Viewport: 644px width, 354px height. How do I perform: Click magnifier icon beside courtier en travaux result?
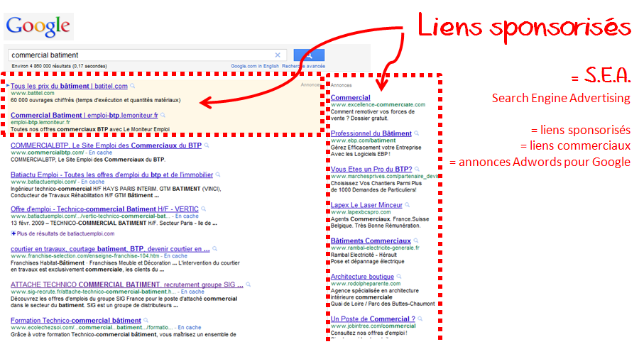[215, 249]
